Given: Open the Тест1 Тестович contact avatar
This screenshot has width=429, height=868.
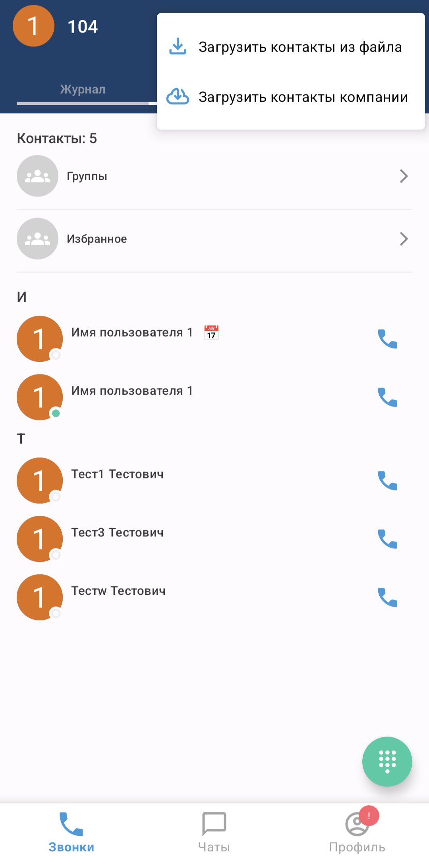Looking at the screenshot, I should coord(40,480).
